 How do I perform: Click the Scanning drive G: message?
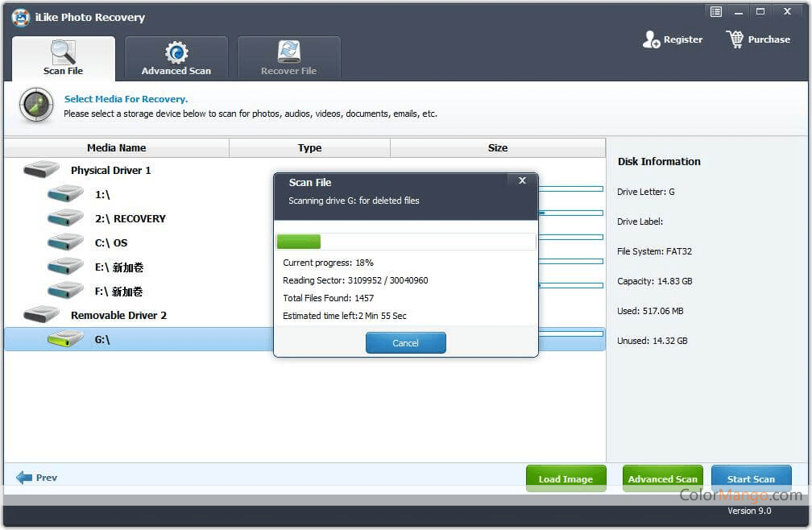354,201
